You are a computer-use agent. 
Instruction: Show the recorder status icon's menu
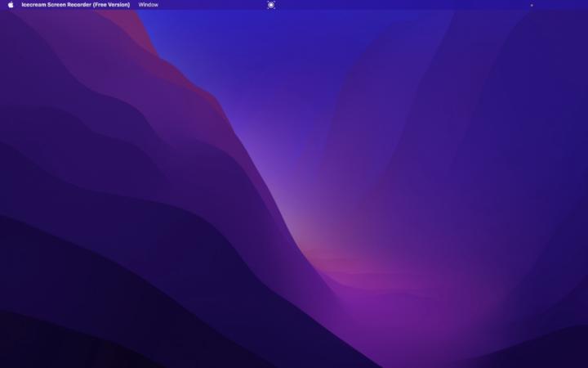[271, 5]
